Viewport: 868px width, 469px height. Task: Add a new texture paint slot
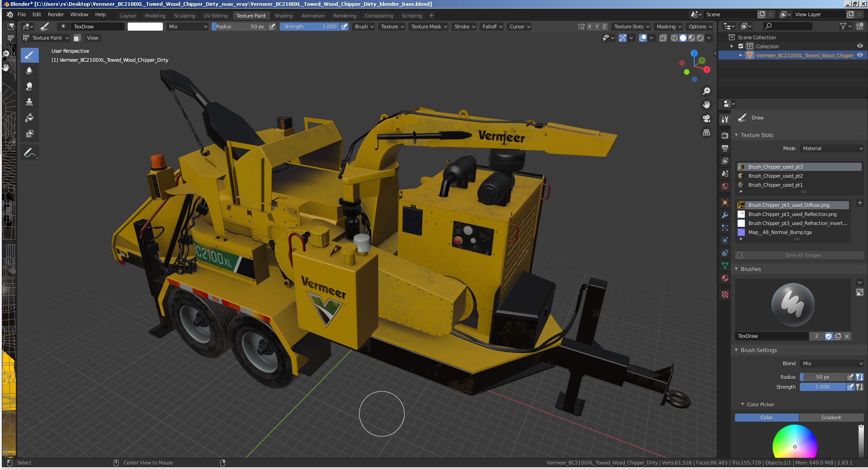click(860, 203)
